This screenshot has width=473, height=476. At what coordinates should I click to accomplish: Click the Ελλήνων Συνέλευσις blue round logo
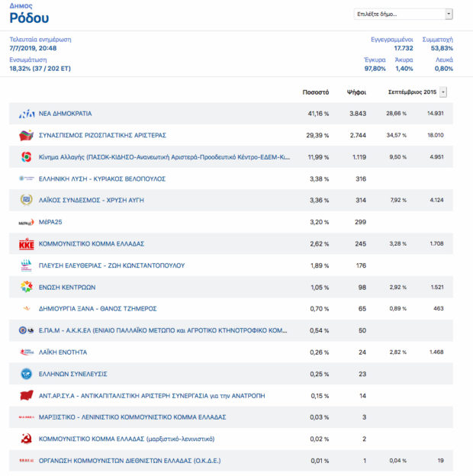(27, 374)
